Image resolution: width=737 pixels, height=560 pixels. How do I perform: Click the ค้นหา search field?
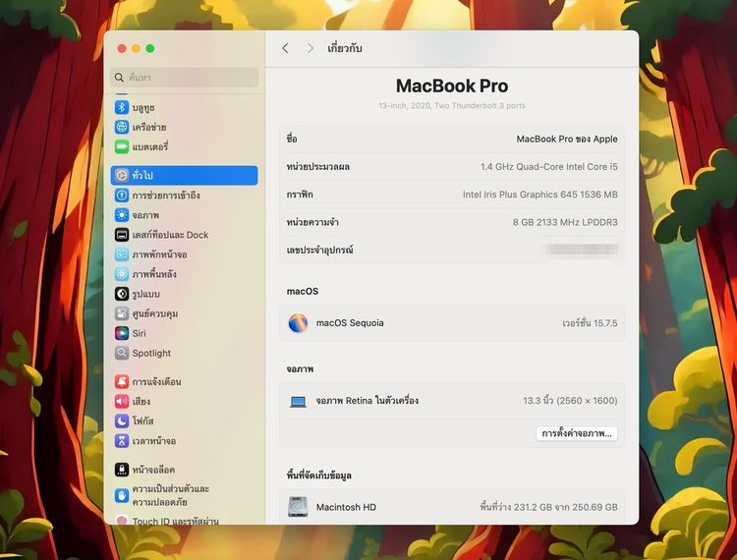184,77
